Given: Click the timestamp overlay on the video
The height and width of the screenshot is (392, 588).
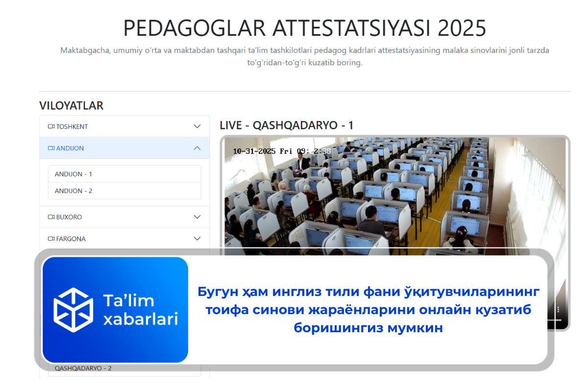Looking at the screenshot, I should coord(282,151).
